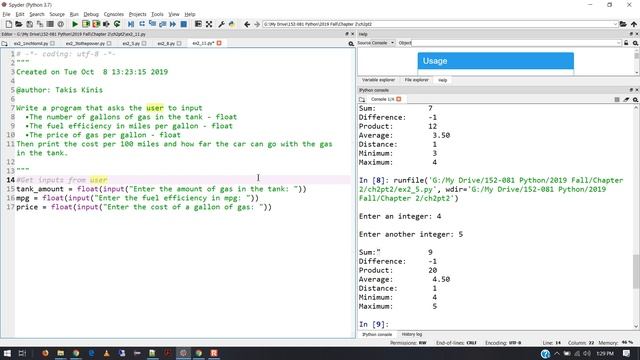The width and height of the screenshot is (640, 360).
Task: Expand the Object field dropdown arrow
Action: 619,43
